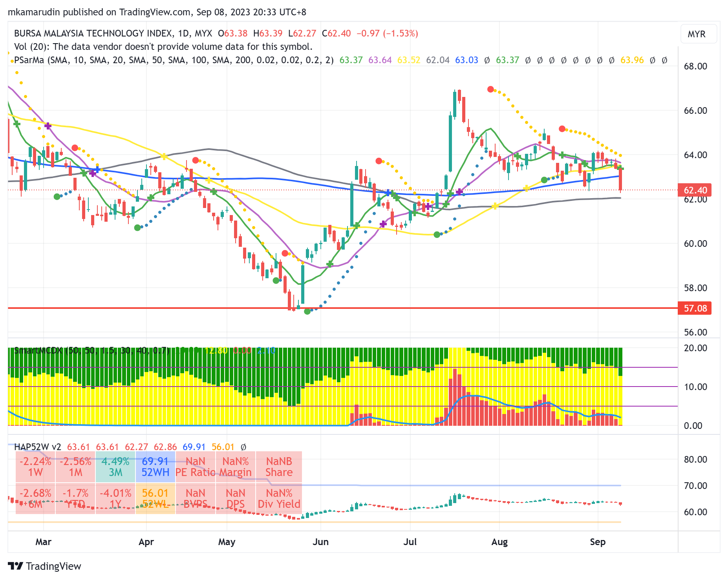
Task: Click the Jun label on time axis
Action: [x=320, y=542]
